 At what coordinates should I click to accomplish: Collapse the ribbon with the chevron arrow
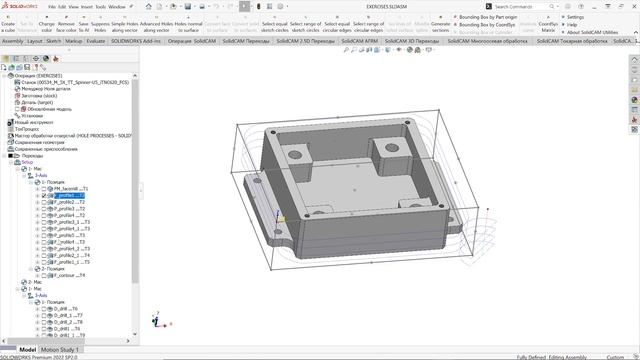636,32
